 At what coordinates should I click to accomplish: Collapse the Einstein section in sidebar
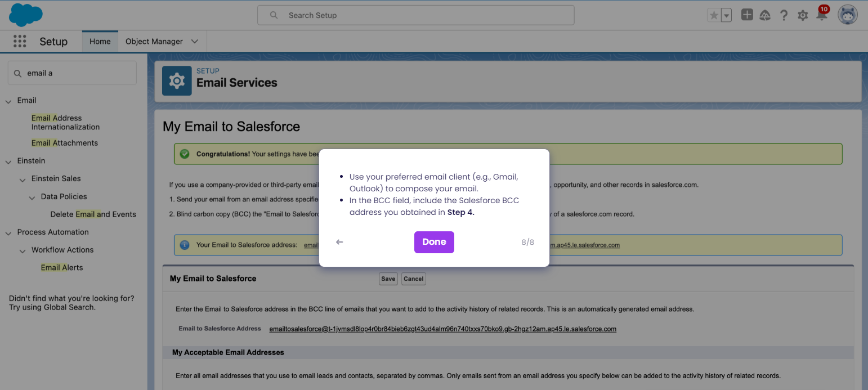[8, 161]
